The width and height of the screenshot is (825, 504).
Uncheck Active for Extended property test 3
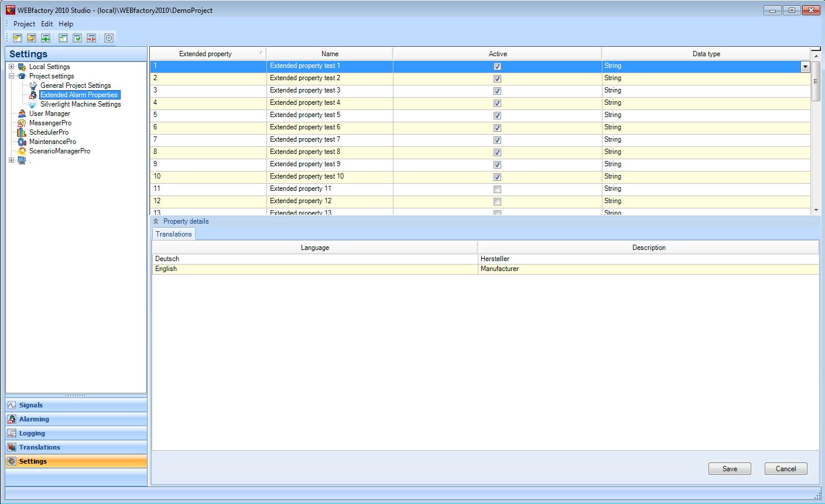click(497, 91)
